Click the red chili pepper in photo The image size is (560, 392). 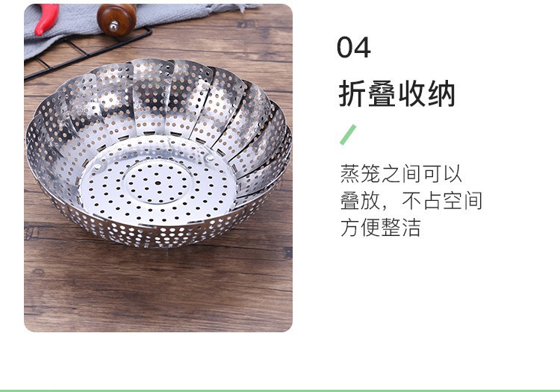click(x=47, y=19)
